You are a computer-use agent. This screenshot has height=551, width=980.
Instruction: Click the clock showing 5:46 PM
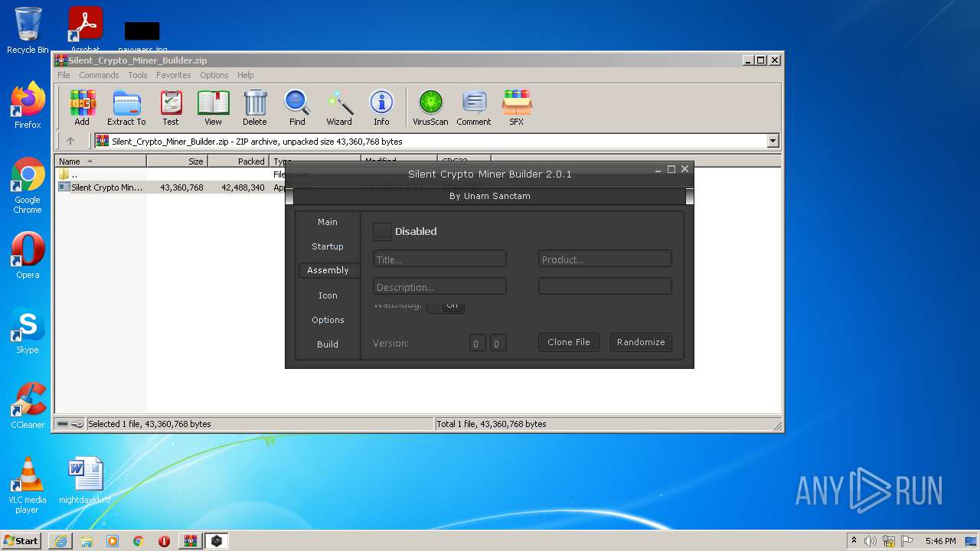click(940, 541)
